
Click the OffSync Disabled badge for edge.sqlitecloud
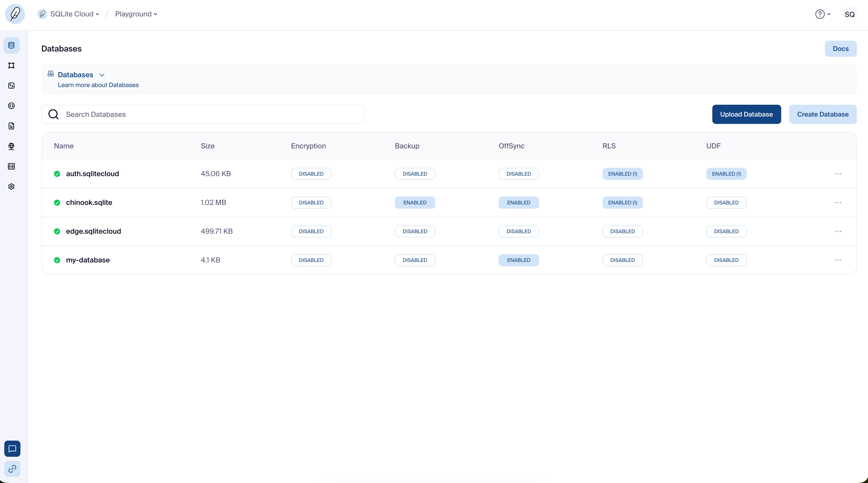[x=519, y=231]
